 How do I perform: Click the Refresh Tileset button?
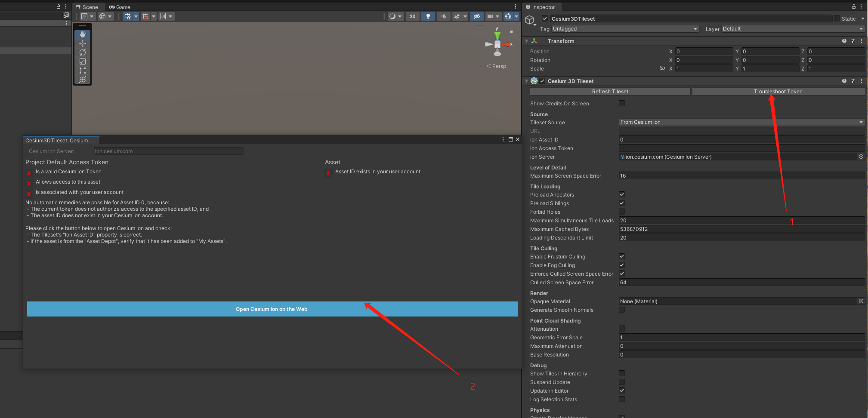[610, 91]
